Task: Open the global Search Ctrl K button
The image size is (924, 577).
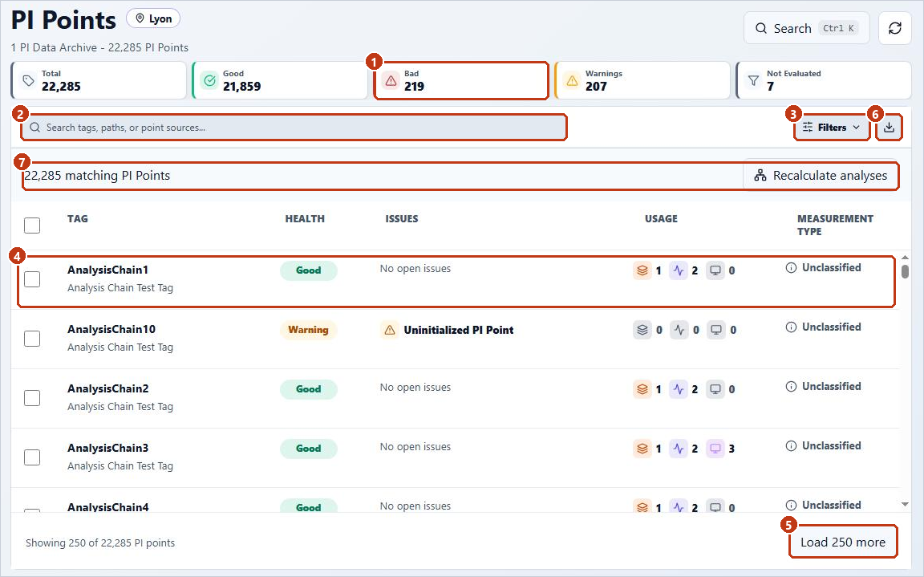Action: 807,28
